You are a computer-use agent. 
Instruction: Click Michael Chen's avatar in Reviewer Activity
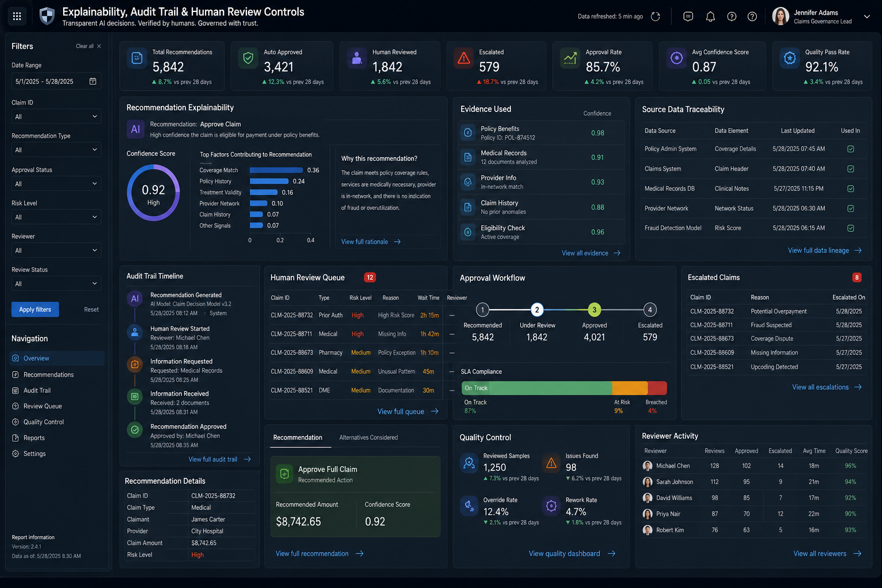[648, 466]
